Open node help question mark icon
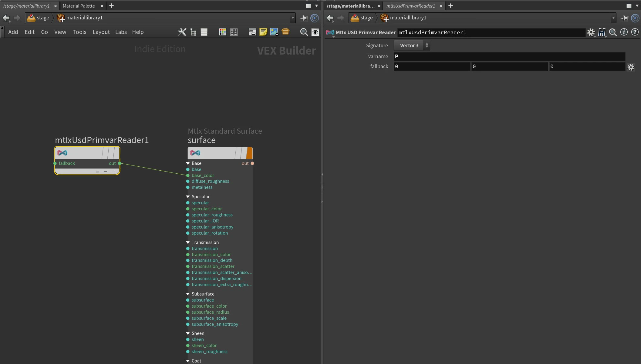The height and width of the screenshot is (364, 641). [635, 32]
